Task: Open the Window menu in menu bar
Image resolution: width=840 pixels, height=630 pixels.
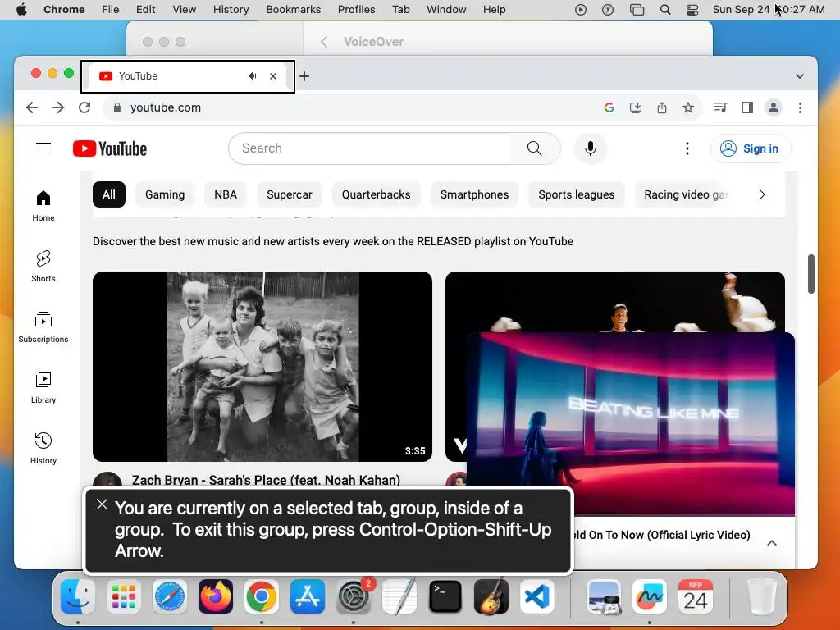Action: [x=446, y=10]
